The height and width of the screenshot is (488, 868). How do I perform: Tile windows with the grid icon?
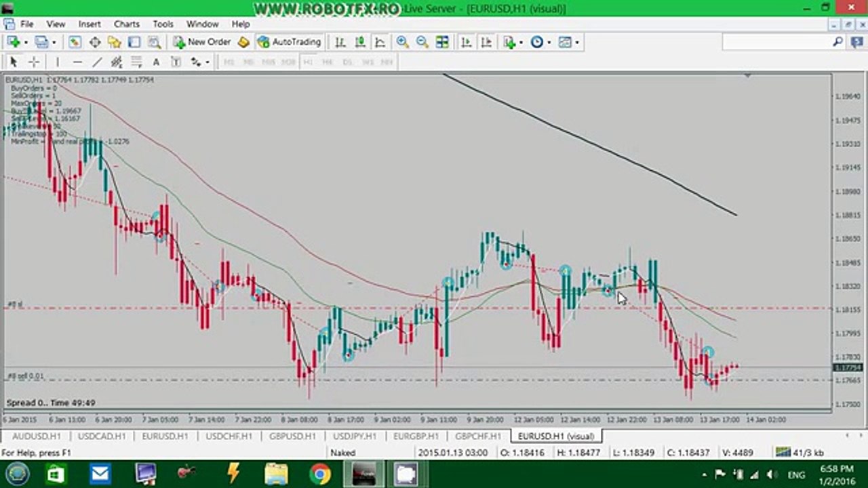(442, 42)
